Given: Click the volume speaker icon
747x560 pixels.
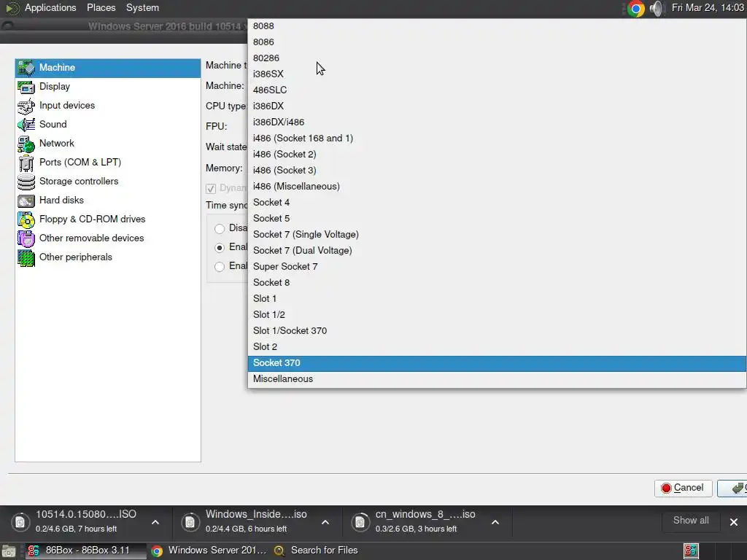Looking at the screenshot, I should point(657,9).
